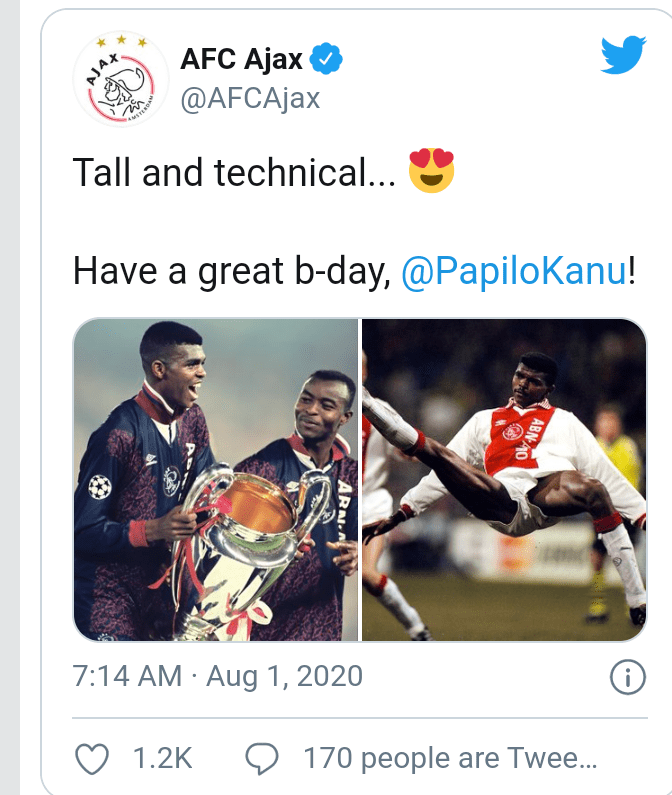This screenshot has width=672, height=795.
Task: Open the left photo with the trophy
Action: click(216, 480)
